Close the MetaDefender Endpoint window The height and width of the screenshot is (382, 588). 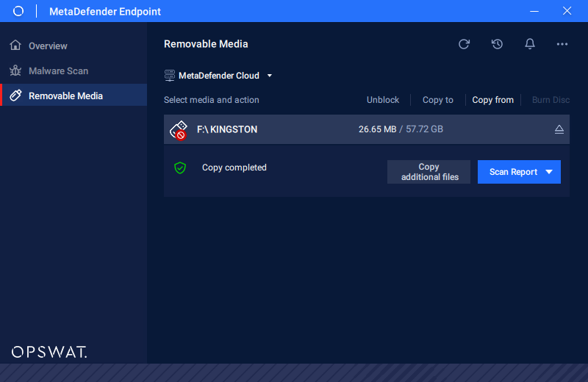click(567, 11)
